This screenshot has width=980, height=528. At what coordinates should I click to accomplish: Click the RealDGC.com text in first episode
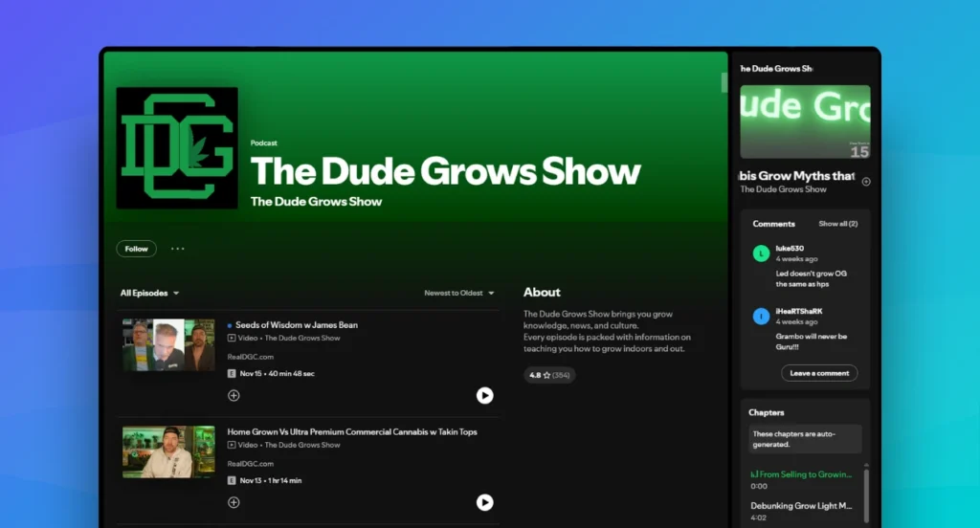click(x=250, y=357)
